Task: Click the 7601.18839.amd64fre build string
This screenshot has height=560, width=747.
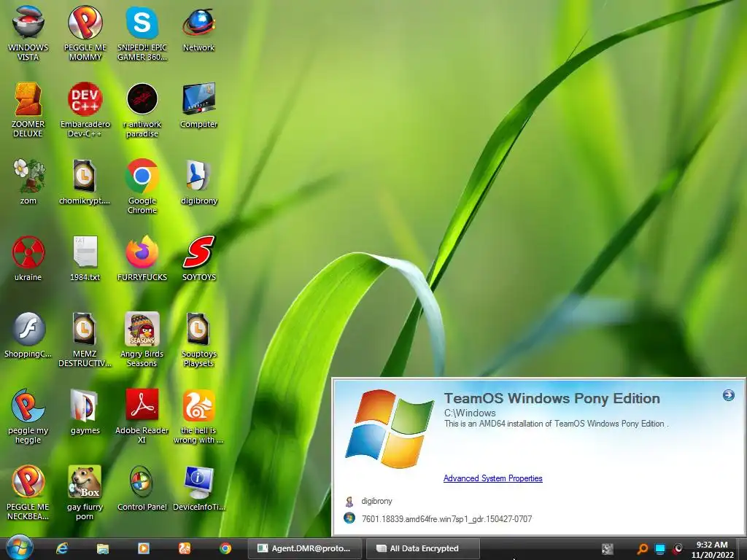Action: click(x=446, y=519)
